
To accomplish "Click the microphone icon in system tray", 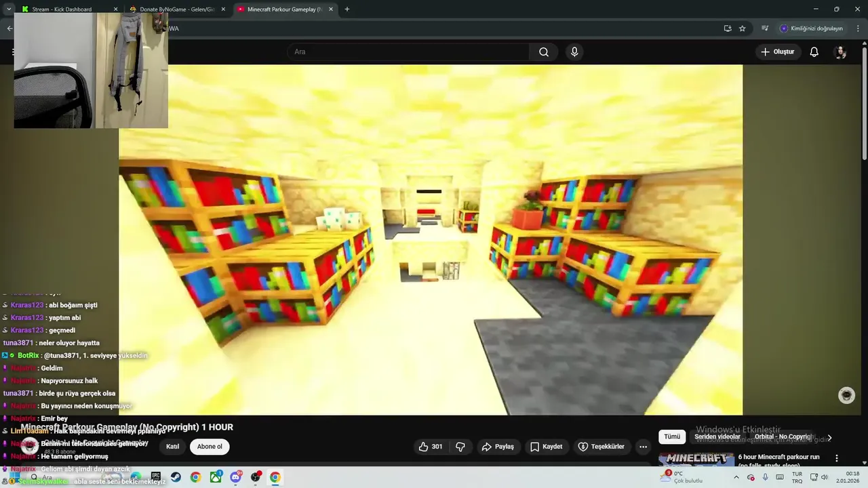I will pos(766,477).
